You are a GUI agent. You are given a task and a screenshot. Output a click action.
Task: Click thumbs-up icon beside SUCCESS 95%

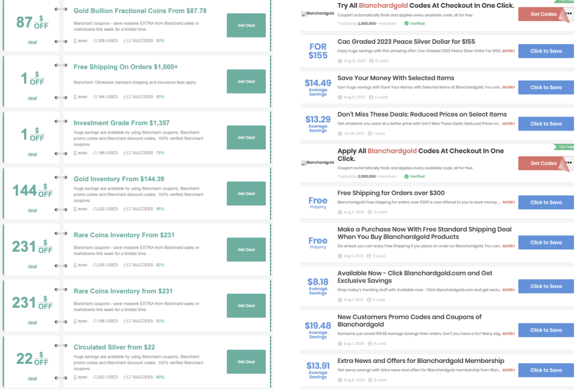(x=128, y=209)
